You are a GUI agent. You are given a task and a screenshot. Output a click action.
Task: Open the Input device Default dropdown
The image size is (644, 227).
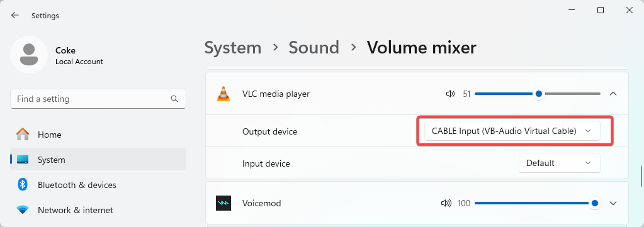560,163
